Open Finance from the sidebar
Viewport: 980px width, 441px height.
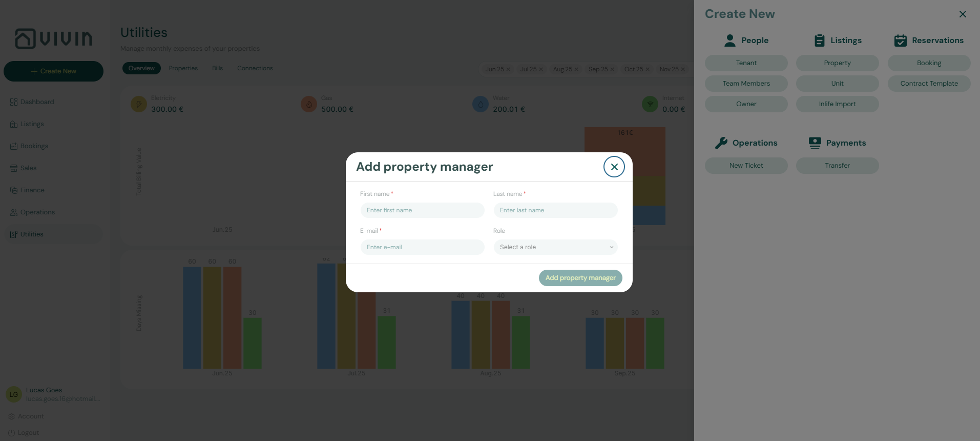point(53,190)
